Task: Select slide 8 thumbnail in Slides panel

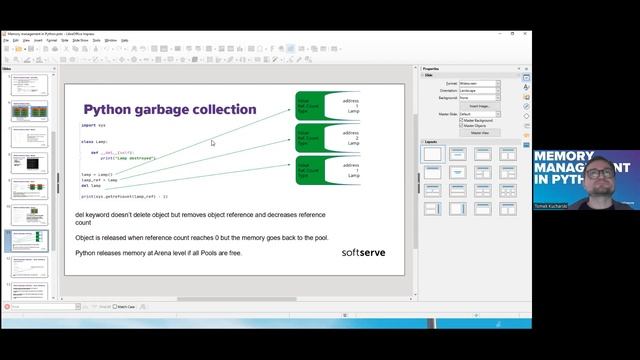Action: 29,163
